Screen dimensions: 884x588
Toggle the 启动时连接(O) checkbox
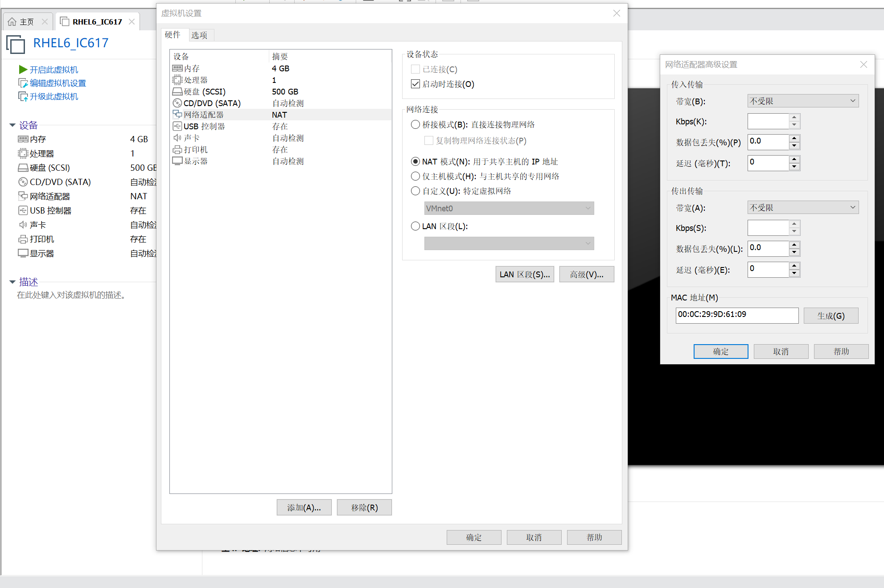point(415,84)
